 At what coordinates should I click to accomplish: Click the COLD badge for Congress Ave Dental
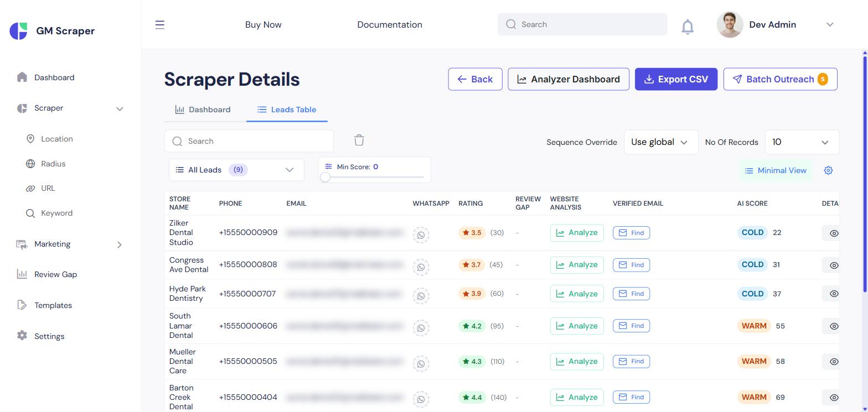(752, 265)
